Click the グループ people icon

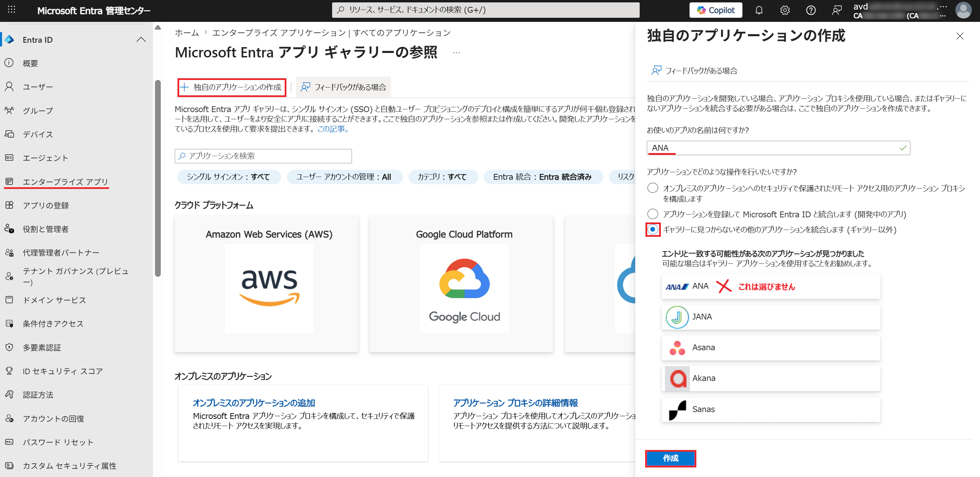(x=9, y=110)
